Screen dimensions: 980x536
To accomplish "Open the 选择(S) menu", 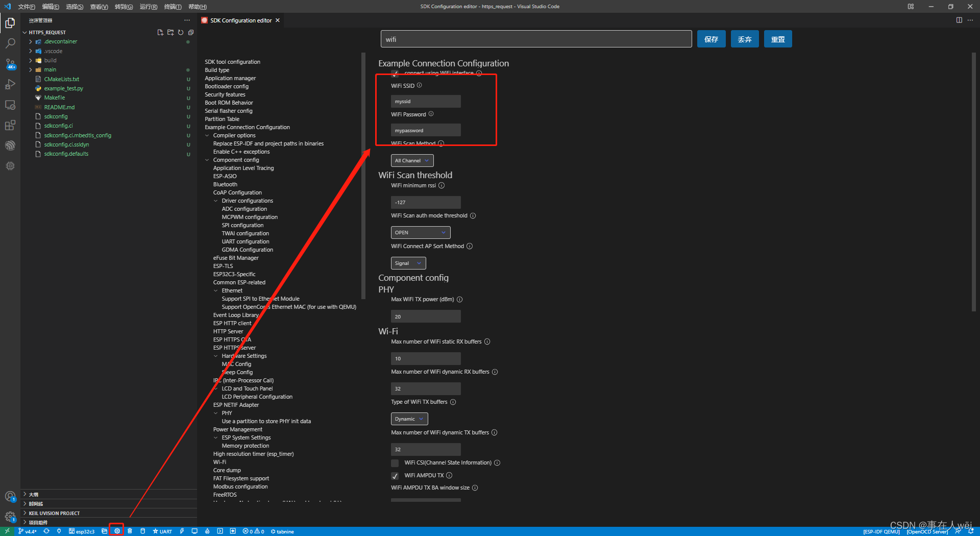I will pos(75,7).
